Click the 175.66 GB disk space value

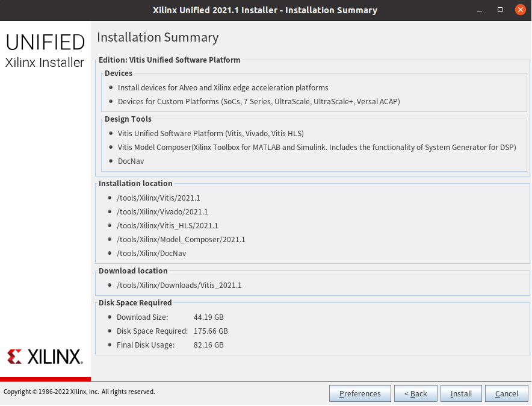click(x=211, y=331)
